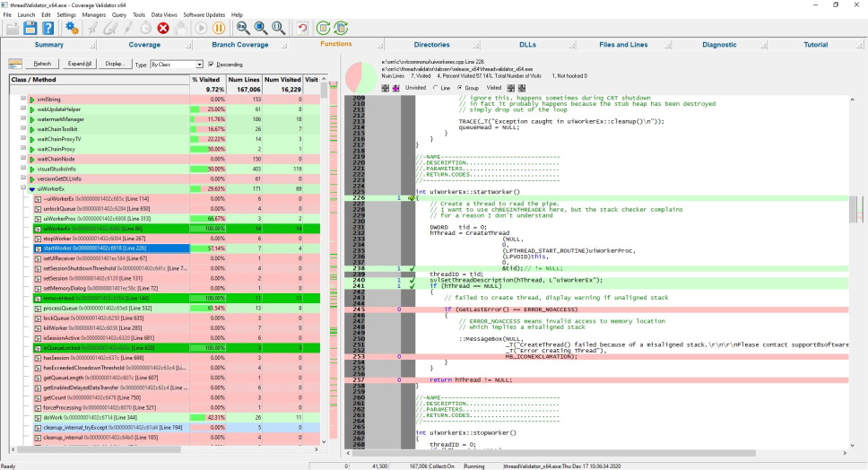Open the blue question-mark help icon
868x470 pixels.
[49, 28]
